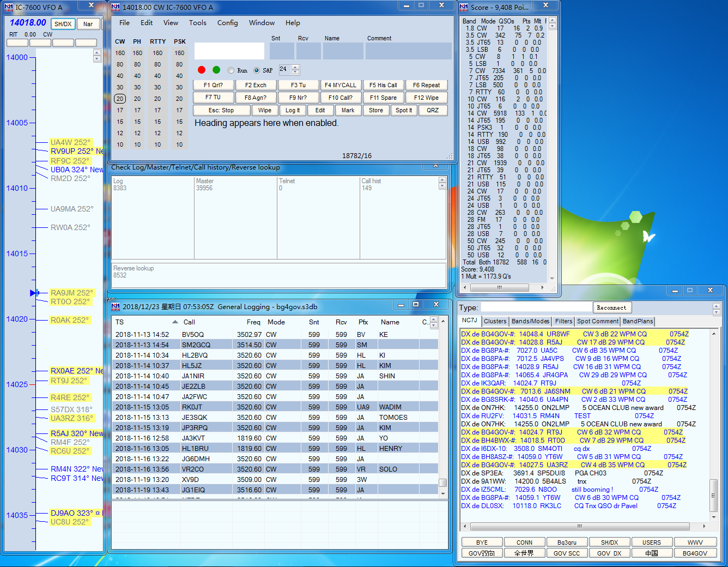Click the Log It button

[293, 110]
